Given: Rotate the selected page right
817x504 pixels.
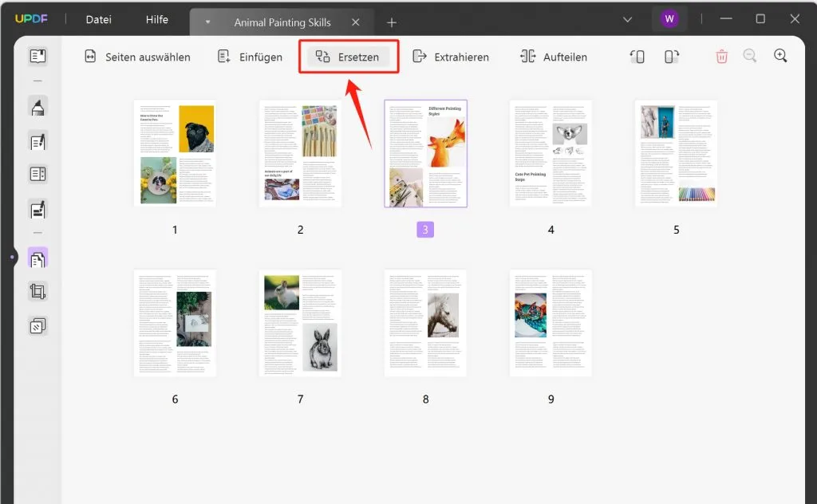Looking at the screenshot, I should [671, 57].
